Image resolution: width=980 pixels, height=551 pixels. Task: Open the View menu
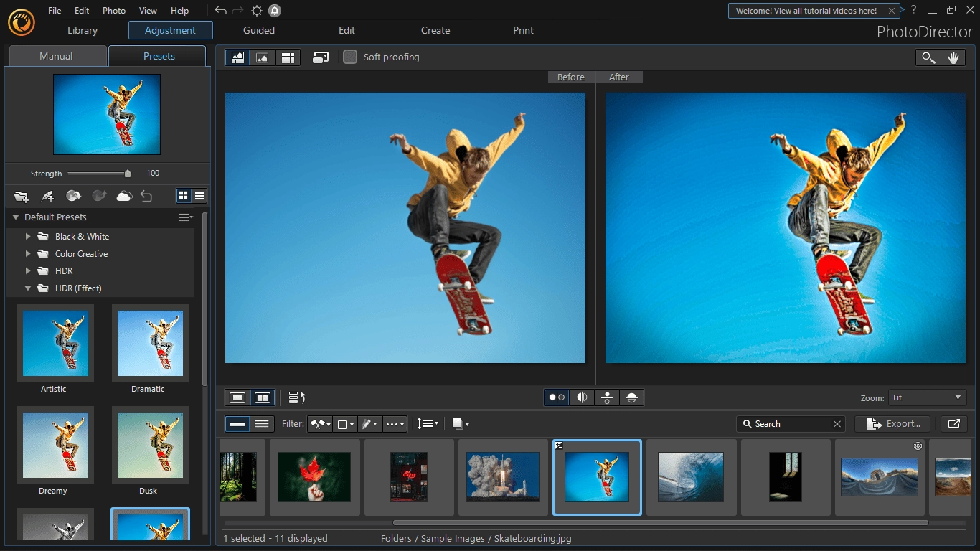click(x=148, y=11)
